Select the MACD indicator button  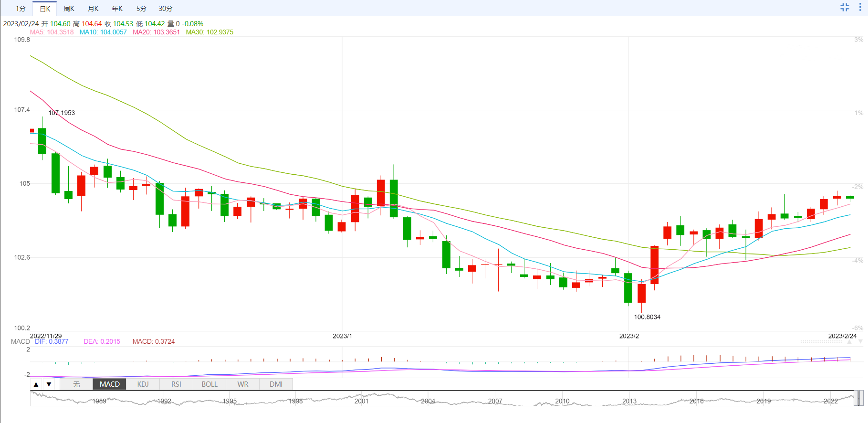point(110,384)
